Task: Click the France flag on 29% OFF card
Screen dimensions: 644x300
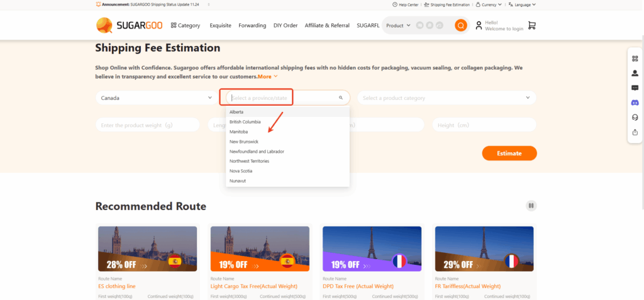Action: click(511, 261)
